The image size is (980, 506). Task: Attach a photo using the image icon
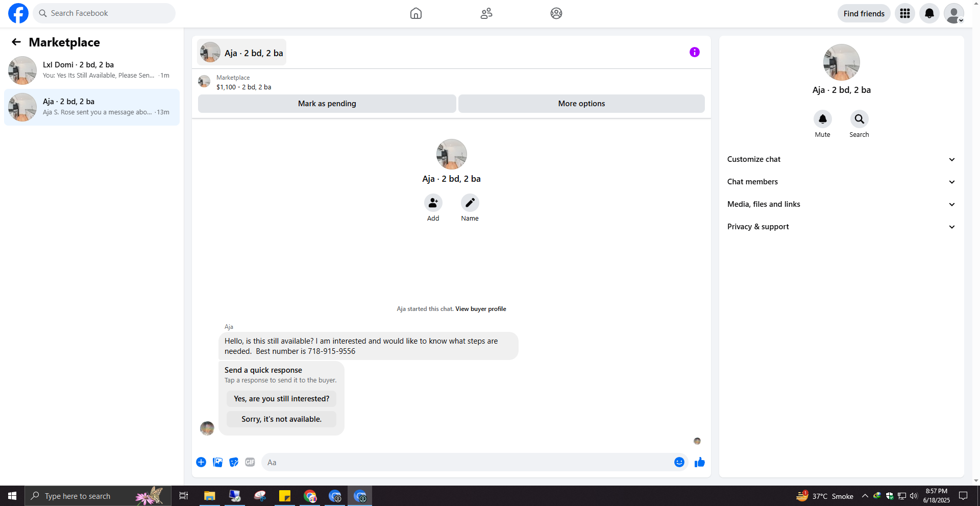217,462
